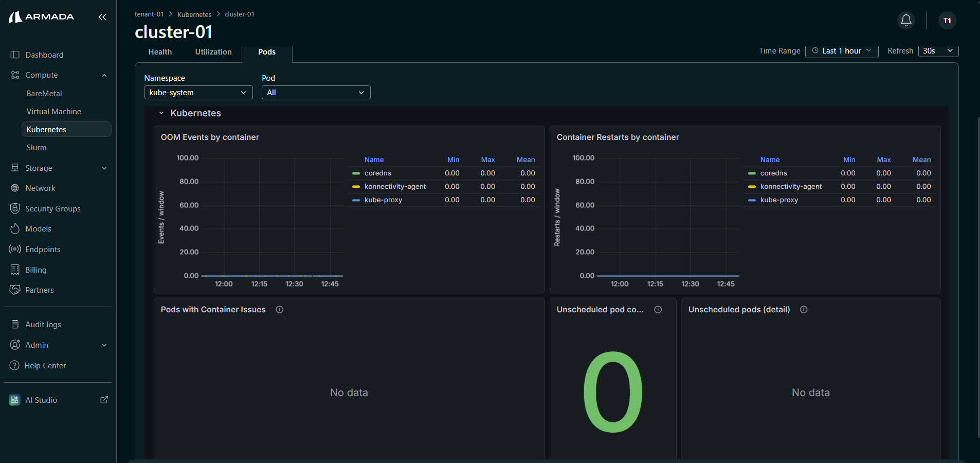Click the Partners handshake icon
980x463 pixels.
(15, 290)
